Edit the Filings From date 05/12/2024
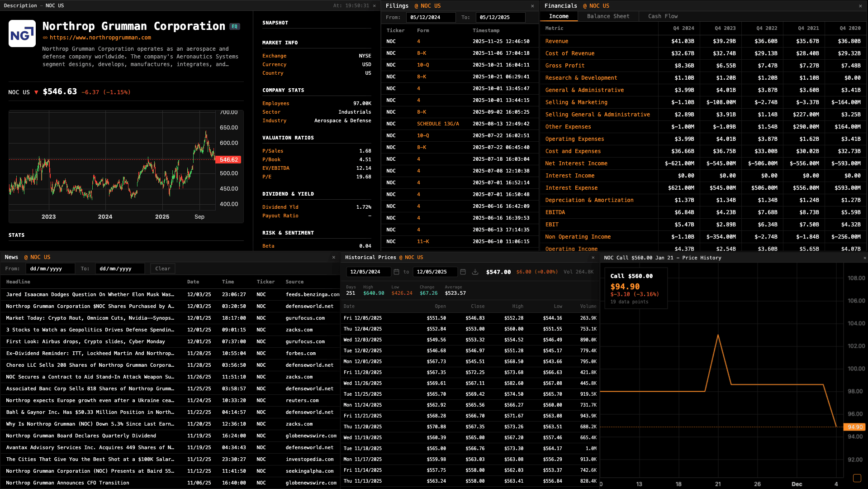This screenshot has height=489, width=868. click(431, 18)
